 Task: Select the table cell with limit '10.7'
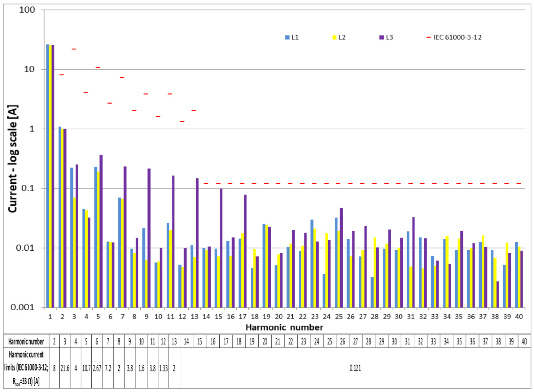[86, 368]
